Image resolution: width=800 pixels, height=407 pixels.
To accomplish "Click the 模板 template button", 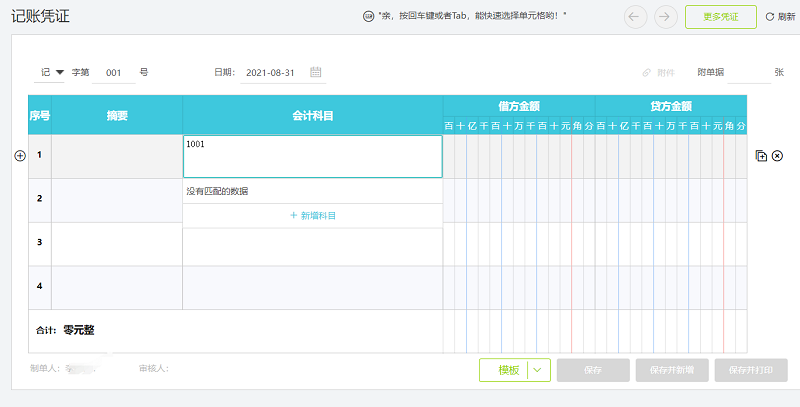I will pos(508,370).
